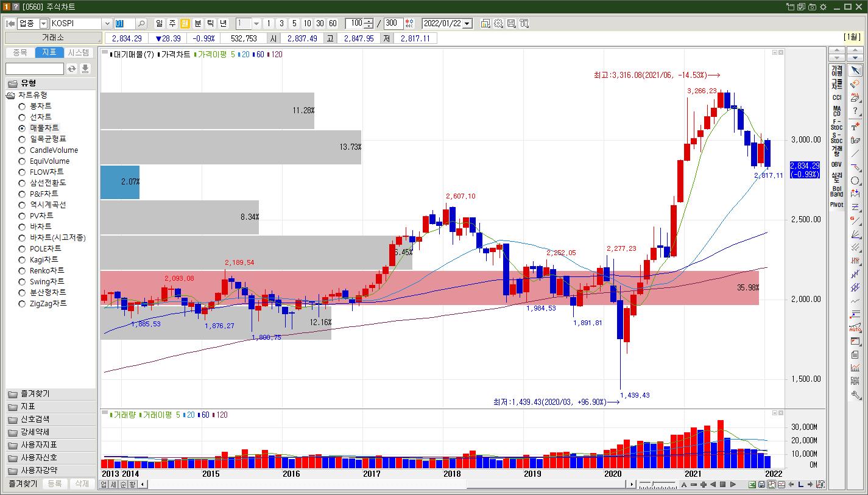868x495 pixels.
Task: Click the play backward arrow below chart
Action: [713, 485]
